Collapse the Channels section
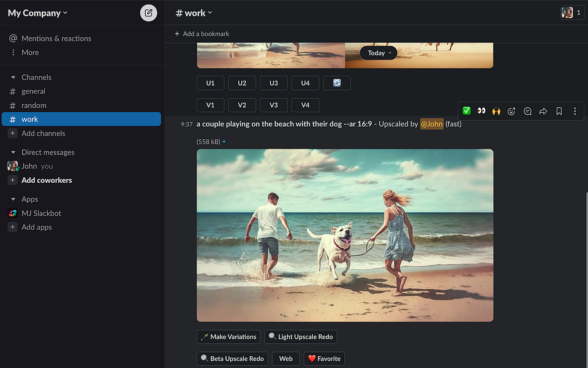Screen dimensions: 588x368 15,77
